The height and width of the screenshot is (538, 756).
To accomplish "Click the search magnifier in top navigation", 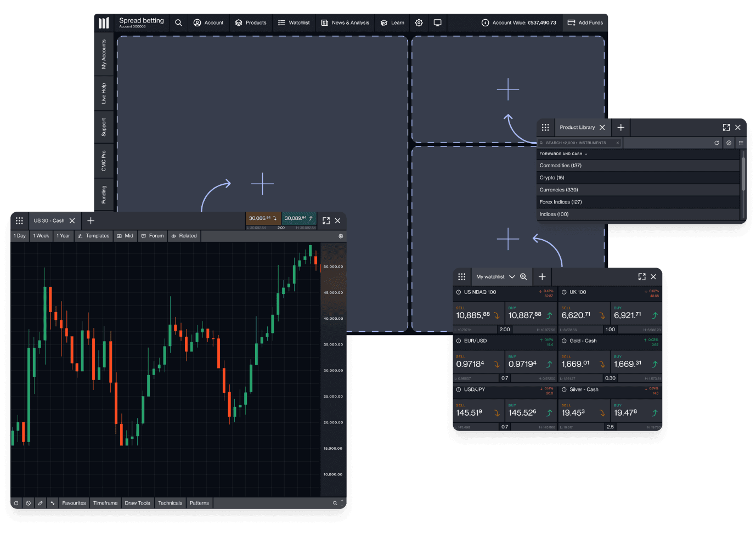I will coord(178,23).
